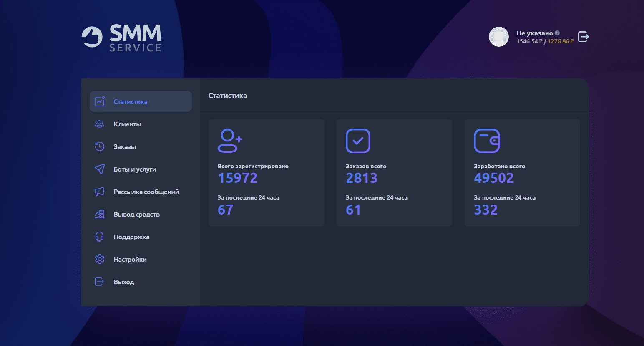Click the 1276.86 ₽ yellow balance value
Viewport: 644px width, 346px height.
click(x=561, y=41)
